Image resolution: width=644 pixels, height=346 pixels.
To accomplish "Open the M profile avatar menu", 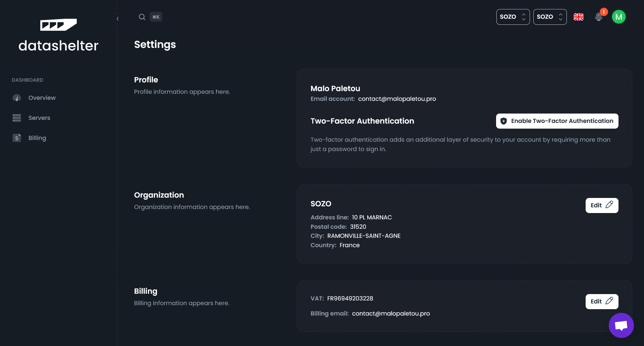I will point(620,17).
